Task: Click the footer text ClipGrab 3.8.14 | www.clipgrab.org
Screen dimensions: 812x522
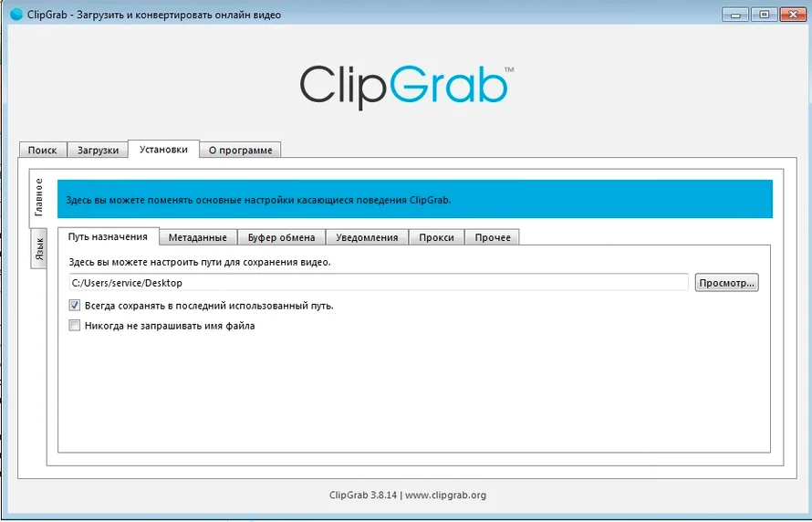Action: coord(408,495)
